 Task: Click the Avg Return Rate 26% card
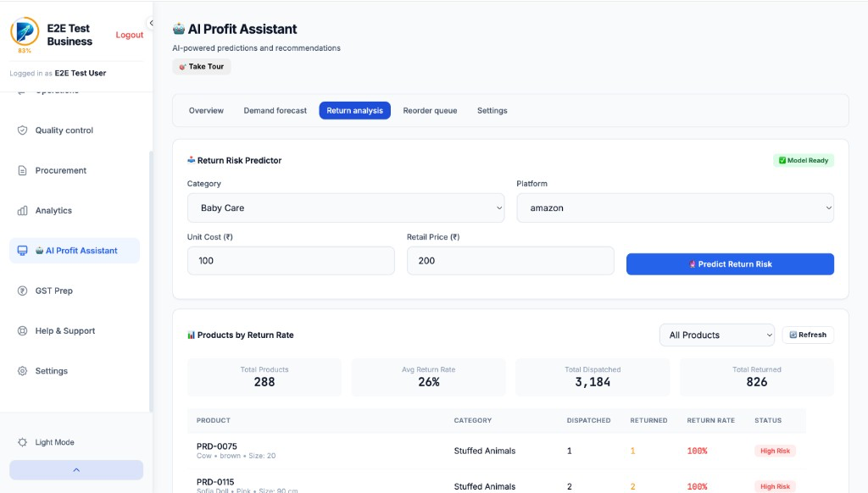[428, 377]
